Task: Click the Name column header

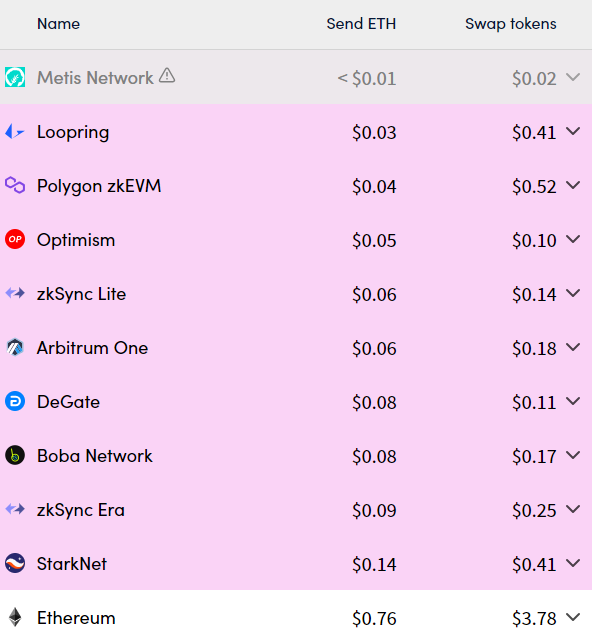Action: (x=58, y=24)
